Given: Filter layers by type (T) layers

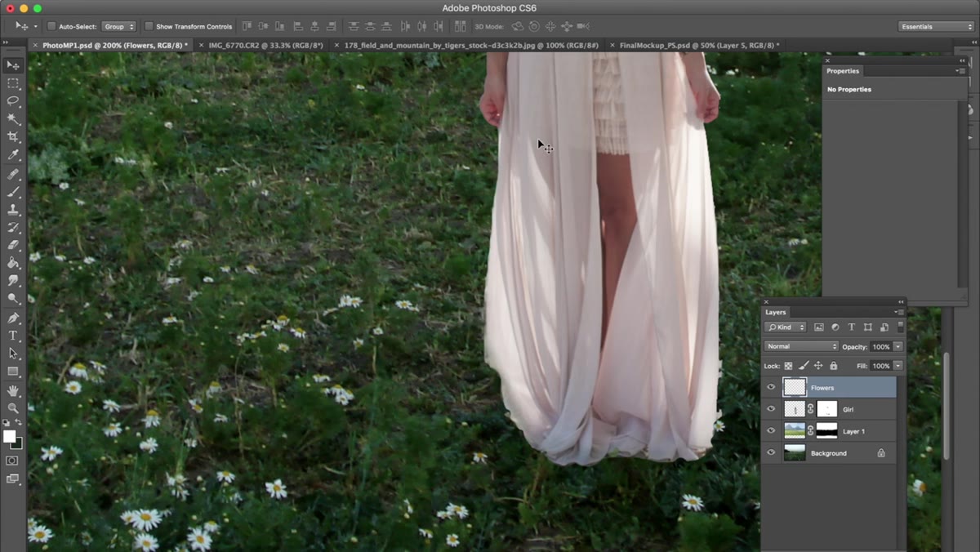Looking at the screenshot, I should coord(852,327).
